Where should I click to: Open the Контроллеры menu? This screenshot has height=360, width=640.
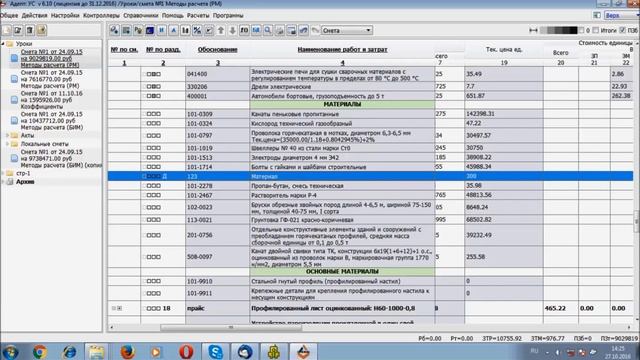coord(101,16)
